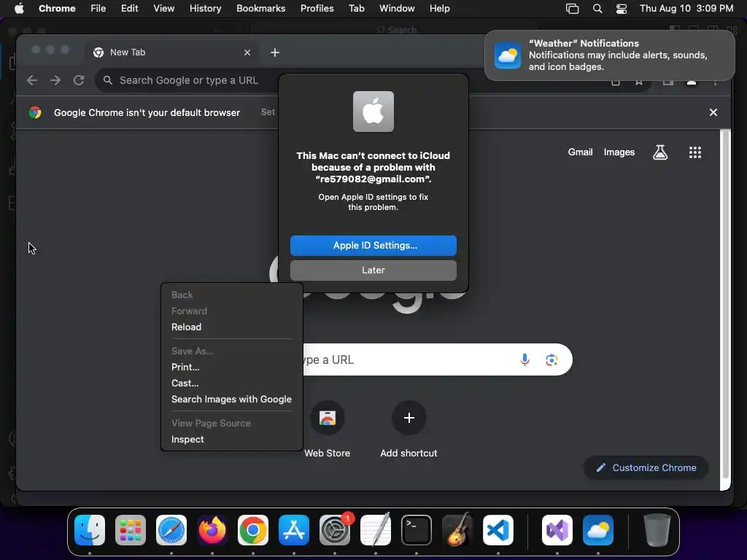Open Visual Studio purple icon in Dock
747x560 pixels.
coord(557,530)
